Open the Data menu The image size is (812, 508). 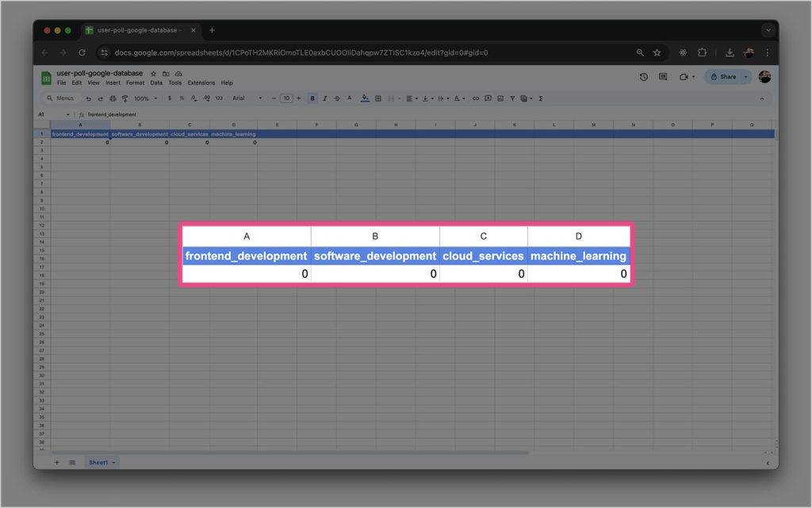point(156,83)
